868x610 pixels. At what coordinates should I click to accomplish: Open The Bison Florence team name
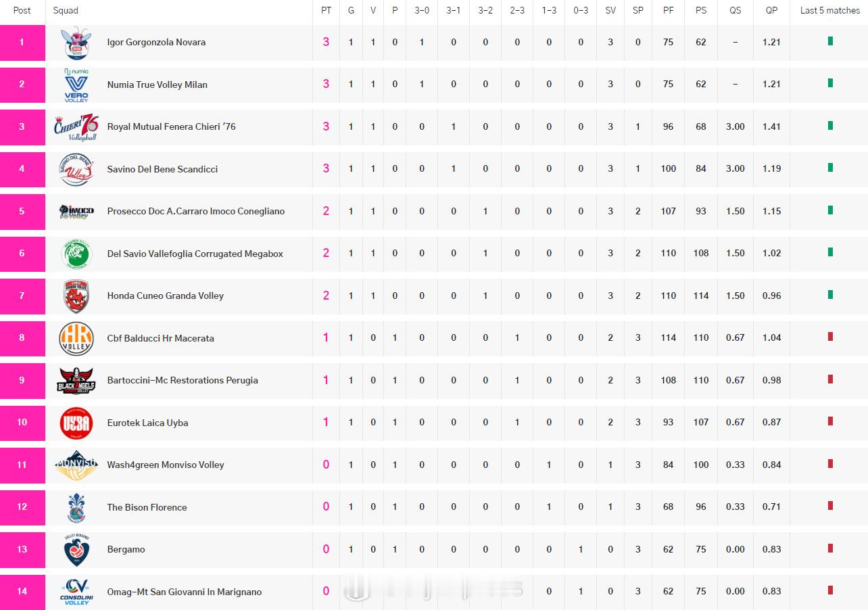click(147, 507)
